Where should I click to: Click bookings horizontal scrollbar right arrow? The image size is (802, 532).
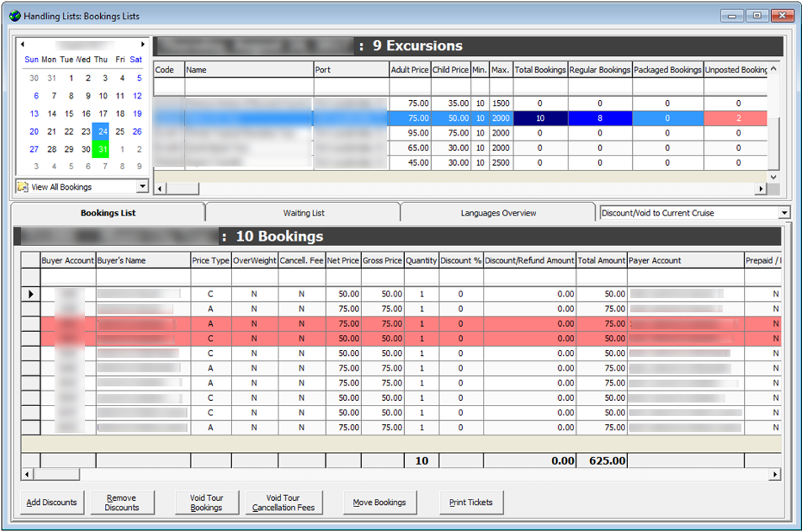tap(775, 475)
